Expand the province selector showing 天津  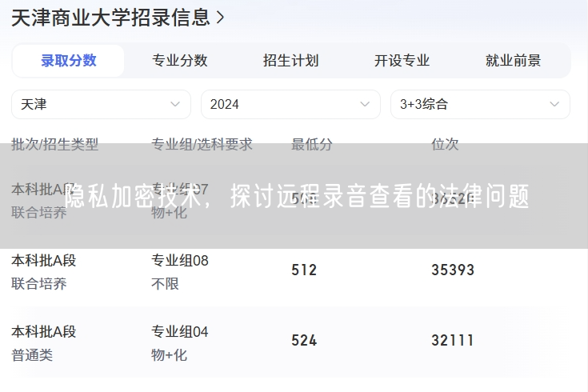(x=101, y=104)
